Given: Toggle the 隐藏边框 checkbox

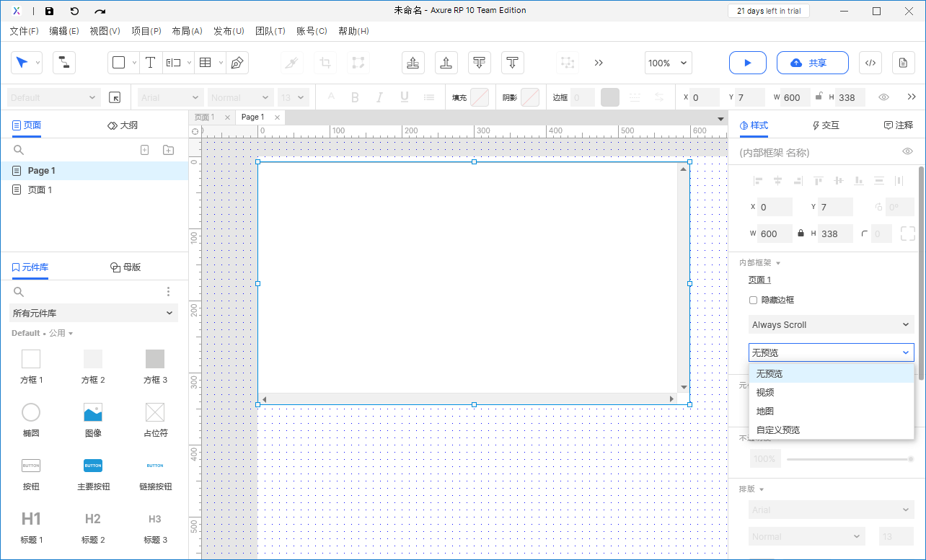Looking at the screenshot, I should coord(753,300).
